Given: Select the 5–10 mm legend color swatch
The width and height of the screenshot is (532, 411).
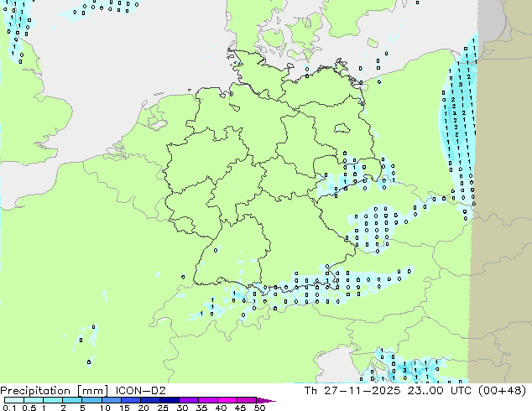Looking at the screenshot, I should pyautogui.click(x=91, y=400).
